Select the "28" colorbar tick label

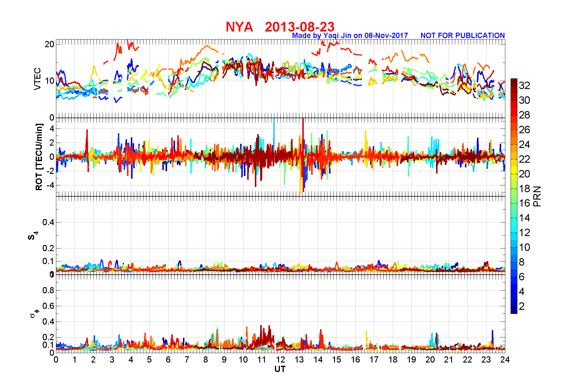point(524,115)
